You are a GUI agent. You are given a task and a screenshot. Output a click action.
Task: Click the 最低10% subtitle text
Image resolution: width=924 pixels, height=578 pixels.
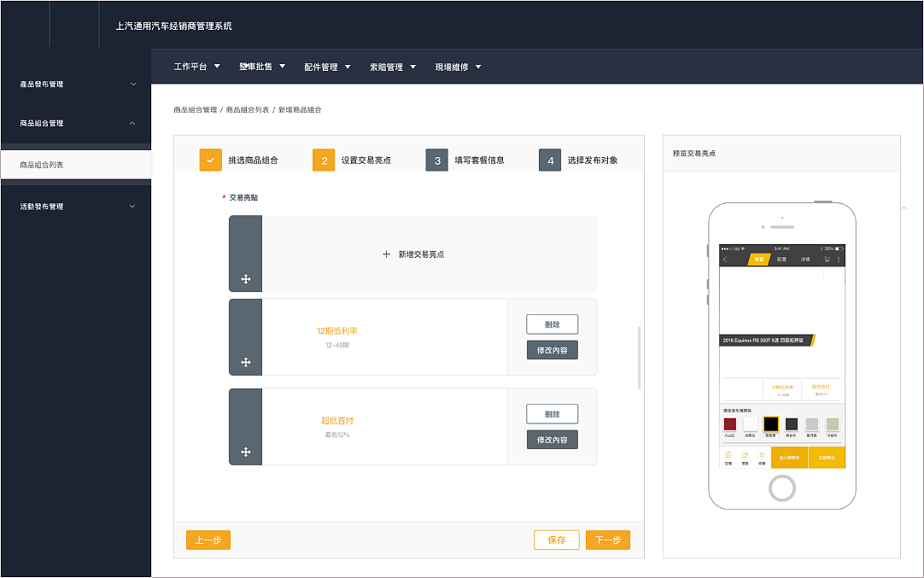point(337,435)
